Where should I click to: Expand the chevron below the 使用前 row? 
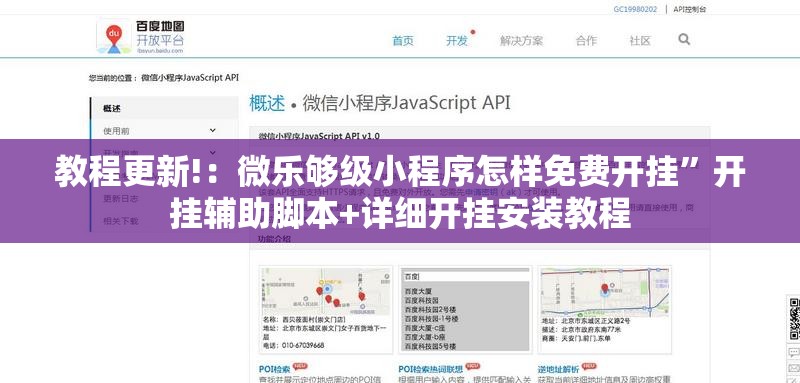(x=213, y=152)
